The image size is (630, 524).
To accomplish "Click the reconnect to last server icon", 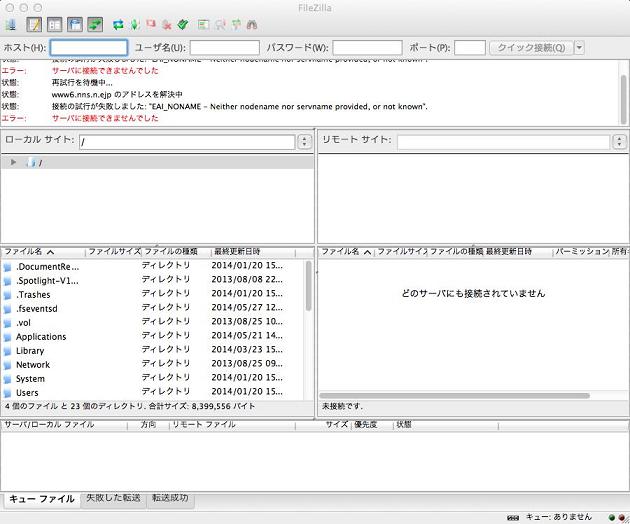I will tap(183, 24).
